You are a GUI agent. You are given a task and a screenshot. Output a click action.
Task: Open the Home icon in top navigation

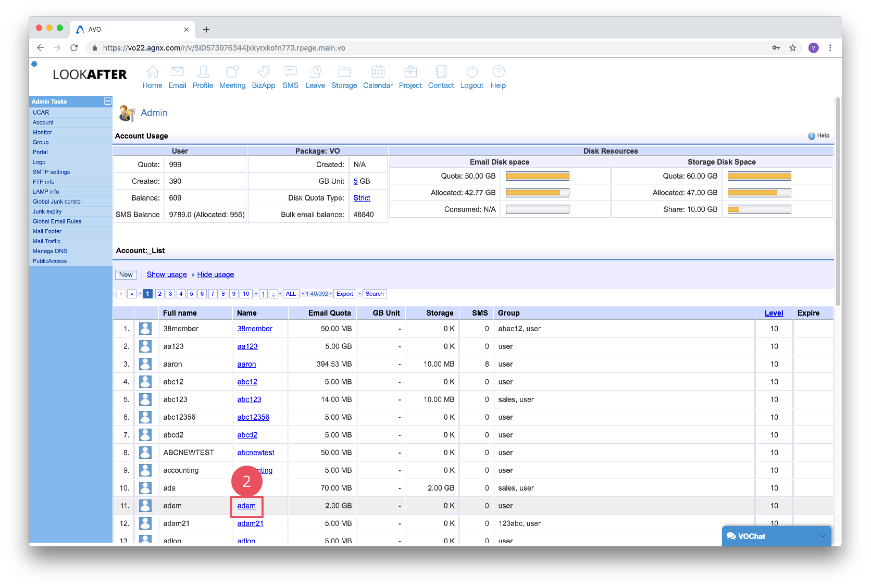(152, 72)
